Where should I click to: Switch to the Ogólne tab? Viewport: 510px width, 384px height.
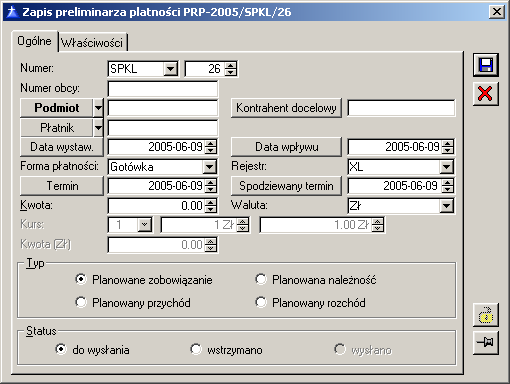pos(34,41)
